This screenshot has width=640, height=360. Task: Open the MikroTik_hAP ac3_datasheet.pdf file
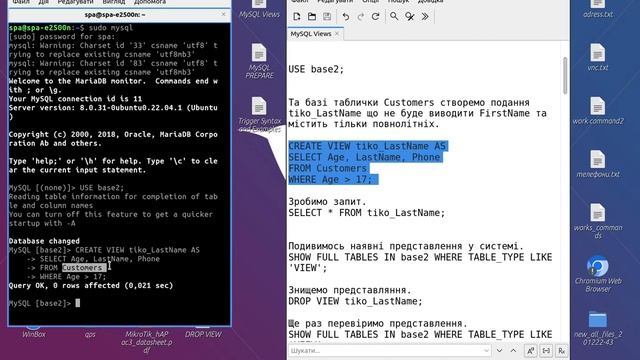coord(147,341)
